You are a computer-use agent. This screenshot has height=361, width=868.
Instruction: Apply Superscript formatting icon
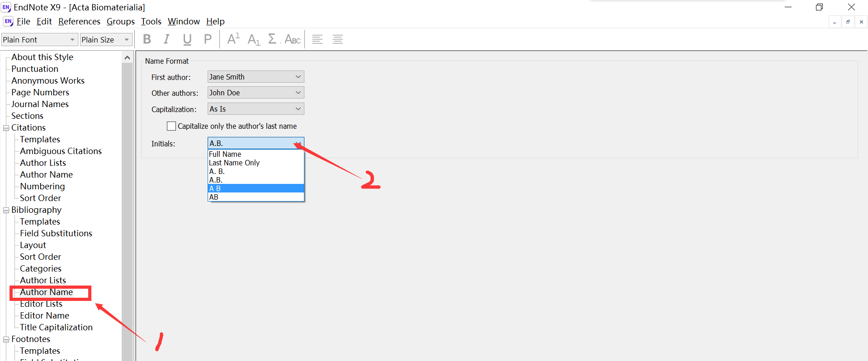click(x=233, y=39)
